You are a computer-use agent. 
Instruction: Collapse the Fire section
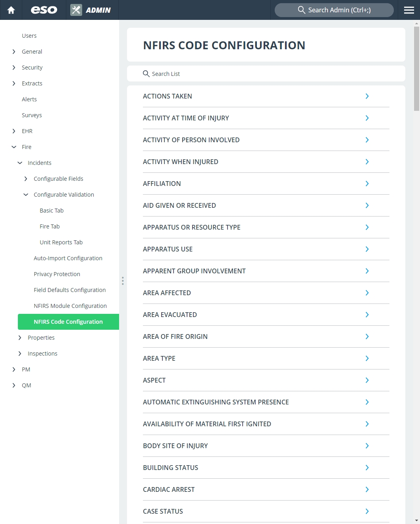click(x=14, y=147)
